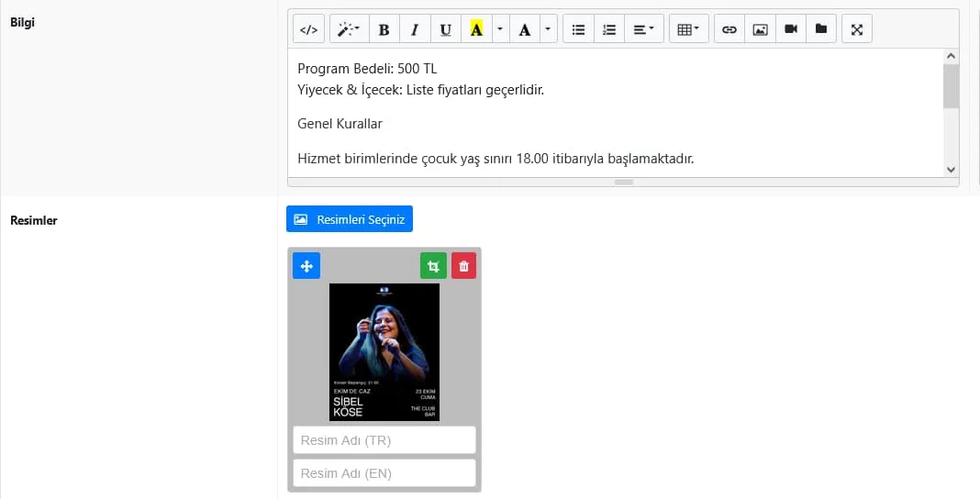The height and width of the screenshot is (499, 980).
Task: Toggle code view in editor toolbar
Action: pos(308,29)
